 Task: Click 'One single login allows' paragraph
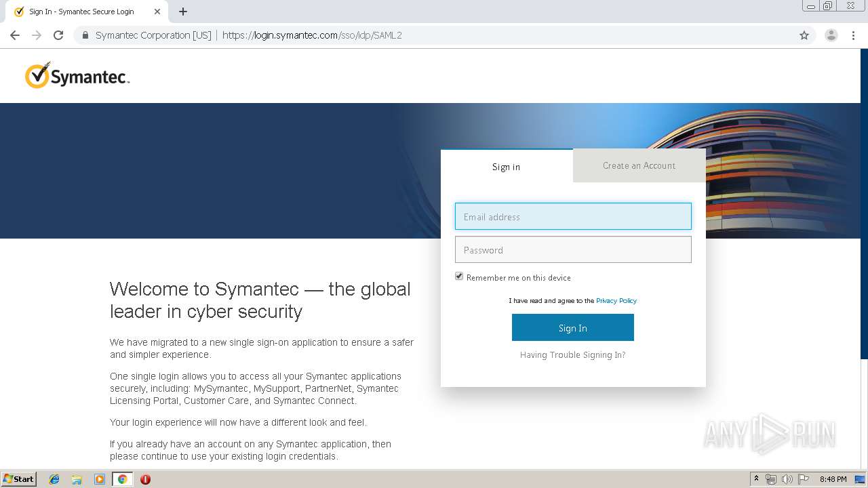pos(256,388)
